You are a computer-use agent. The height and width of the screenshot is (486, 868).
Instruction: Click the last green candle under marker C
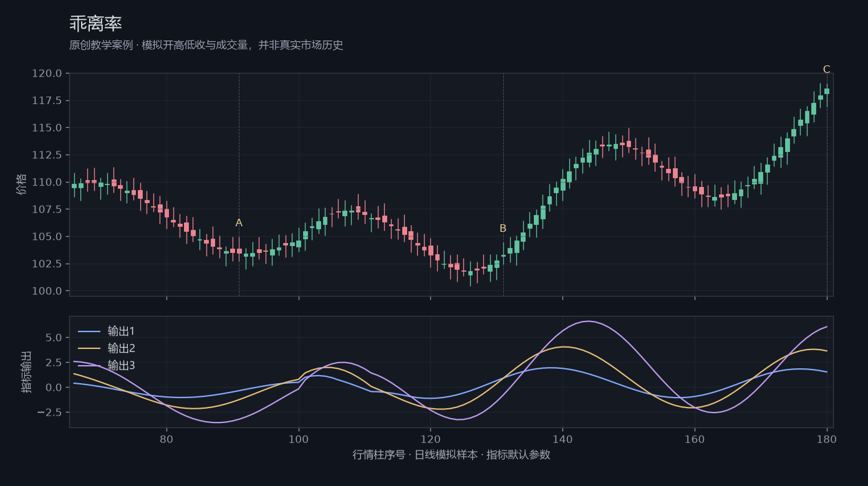click(827, 91)
